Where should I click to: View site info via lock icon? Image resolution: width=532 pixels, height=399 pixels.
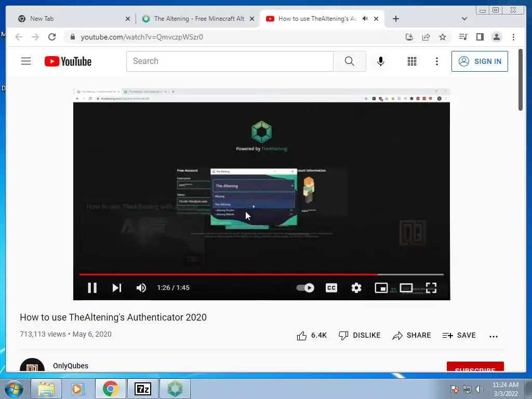coord(72,37)
